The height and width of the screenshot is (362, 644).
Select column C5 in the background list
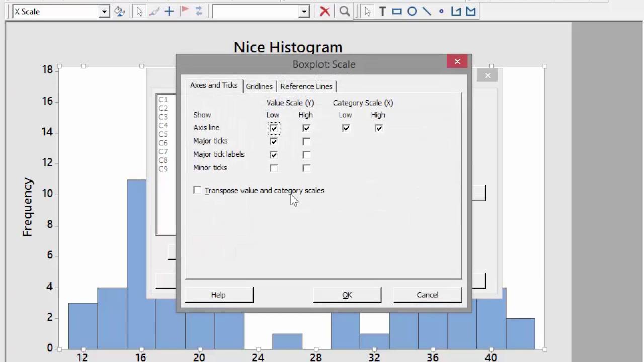click(163, 134)
